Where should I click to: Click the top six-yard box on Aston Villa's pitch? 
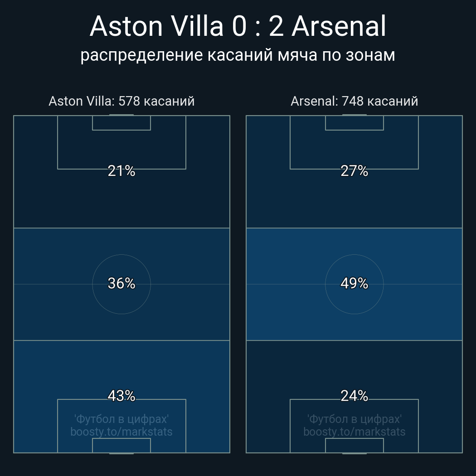tap(121, 123)
